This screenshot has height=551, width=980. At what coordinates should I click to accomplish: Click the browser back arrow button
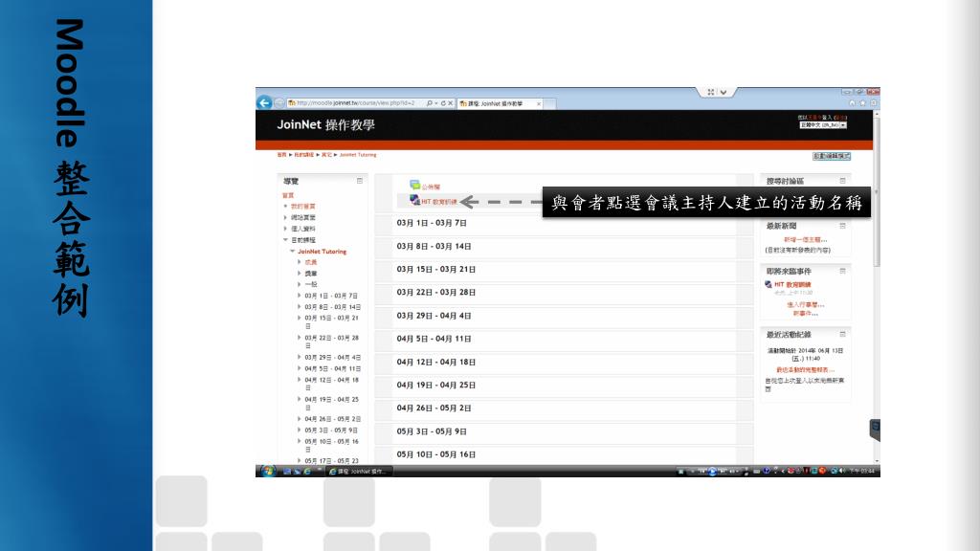[264, 102]
